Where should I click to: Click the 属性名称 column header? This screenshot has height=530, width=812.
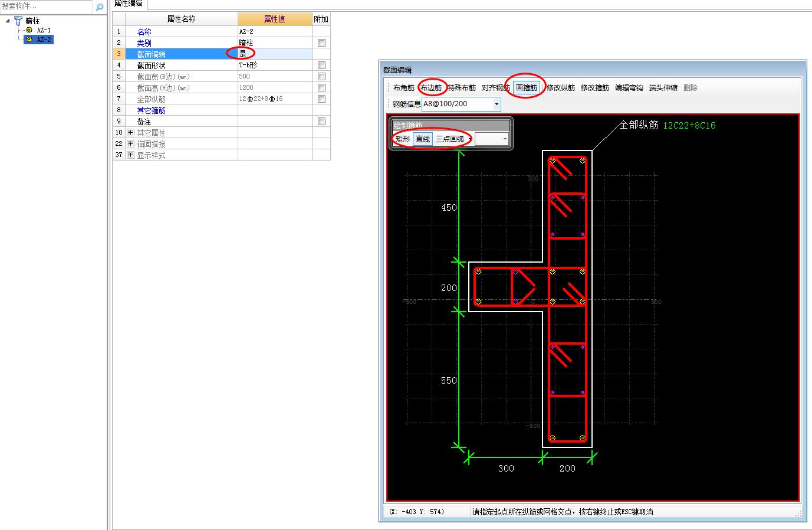point(181,19)
